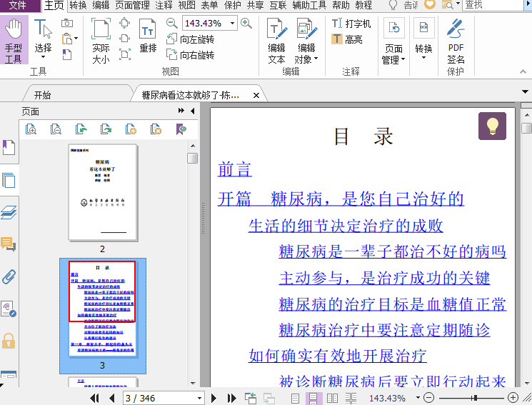The height and width of the screenshot is (405, 532).
Task: Close the diabetes book document tab
Action: [256, 96]
